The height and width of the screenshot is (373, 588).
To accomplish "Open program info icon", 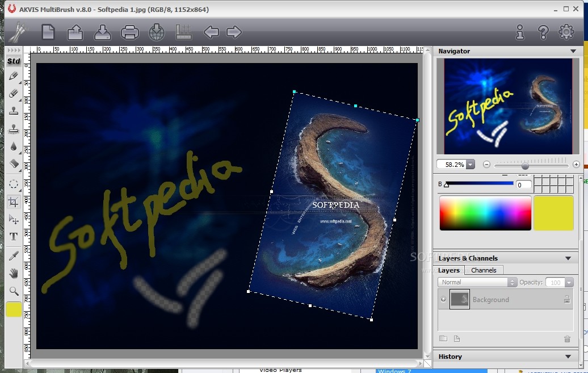I will click(x=520, y=32).
